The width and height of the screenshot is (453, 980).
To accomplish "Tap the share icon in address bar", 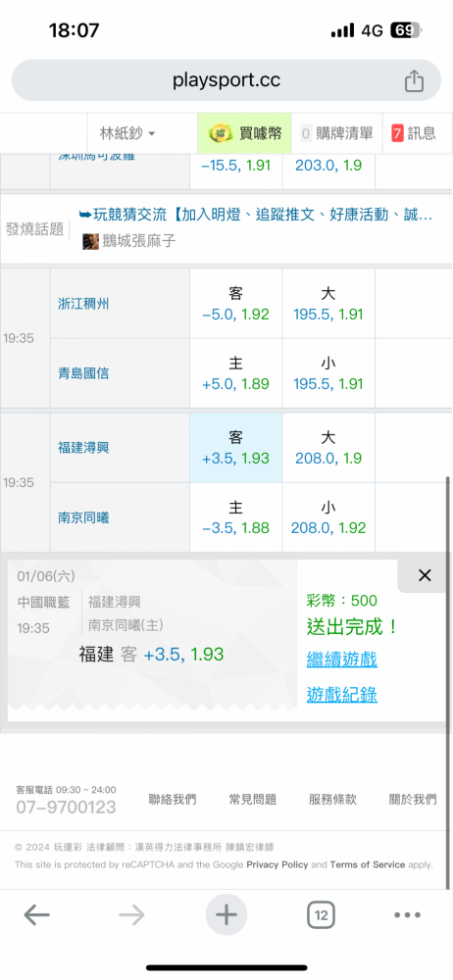I will pyautogui.click(x=414, y=80).
